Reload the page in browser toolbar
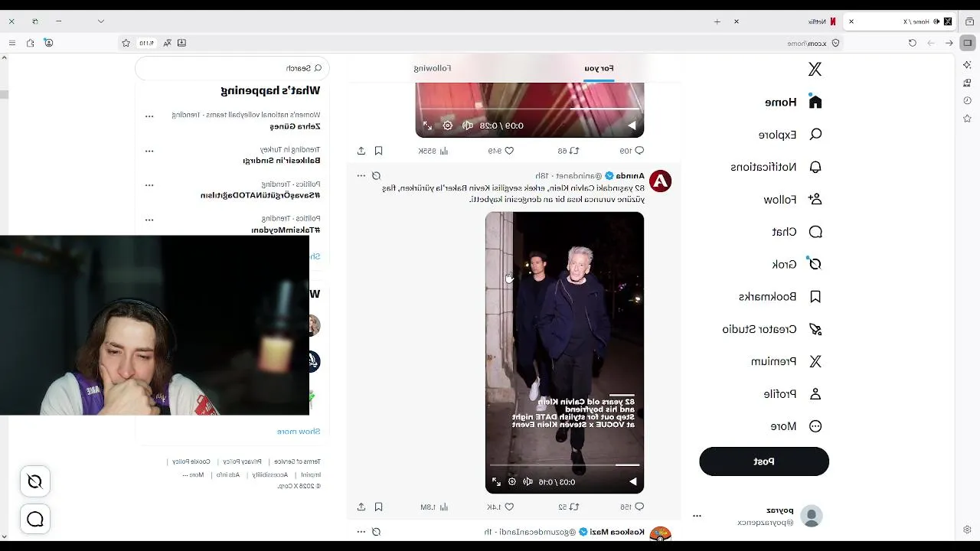The width and height of the screenshot is (980, 551). [x=912, y=43]
